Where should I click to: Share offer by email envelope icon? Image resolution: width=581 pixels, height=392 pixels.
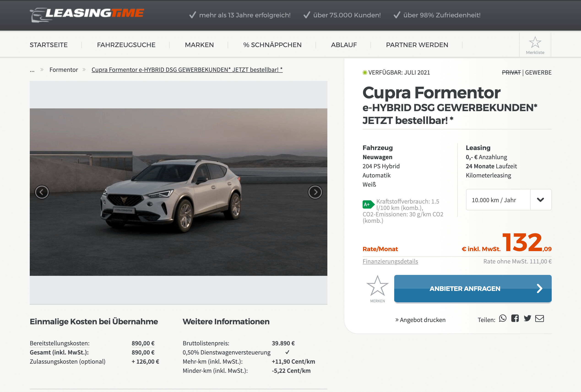(x=540, y=318)
